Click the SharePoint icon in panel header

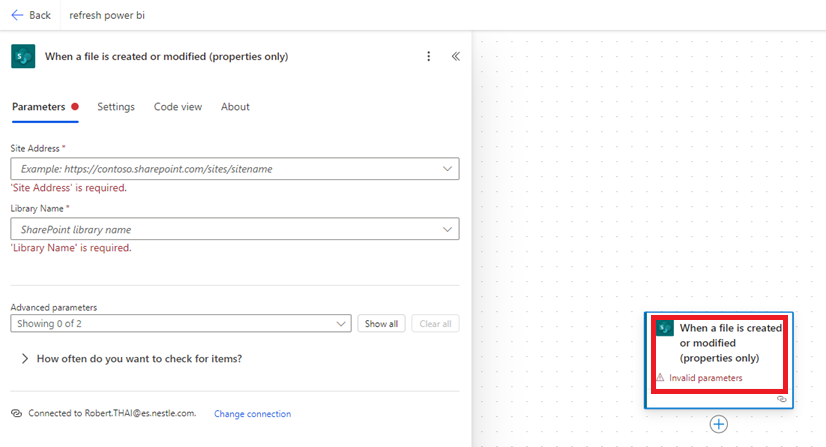pyautogui.click(x=23, y=57)
